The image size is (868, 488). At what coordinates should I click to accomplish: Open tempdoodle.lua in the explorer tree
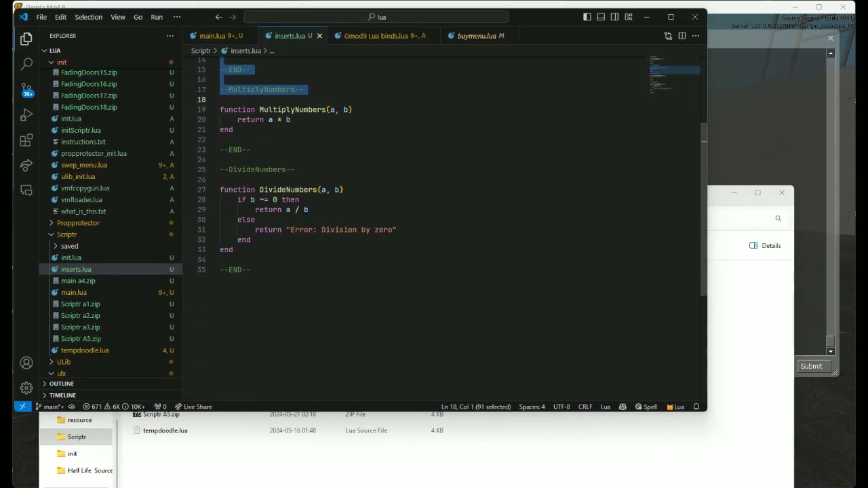click(110, 350)
